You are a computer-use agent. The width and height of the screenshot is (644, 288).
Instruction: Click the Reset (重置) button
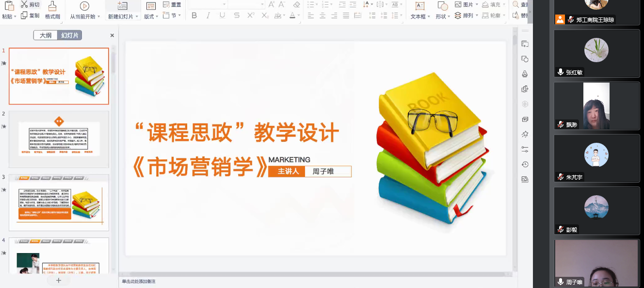[172, 4]
